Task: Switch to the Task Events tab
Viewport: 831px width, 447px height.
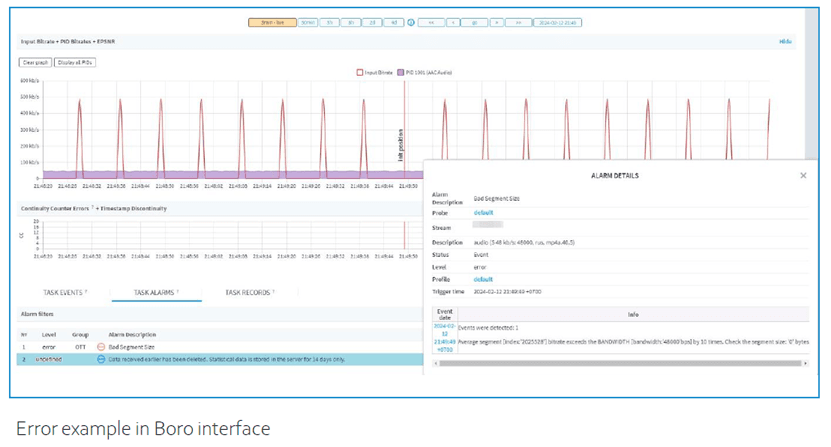Action: (64, 293)
